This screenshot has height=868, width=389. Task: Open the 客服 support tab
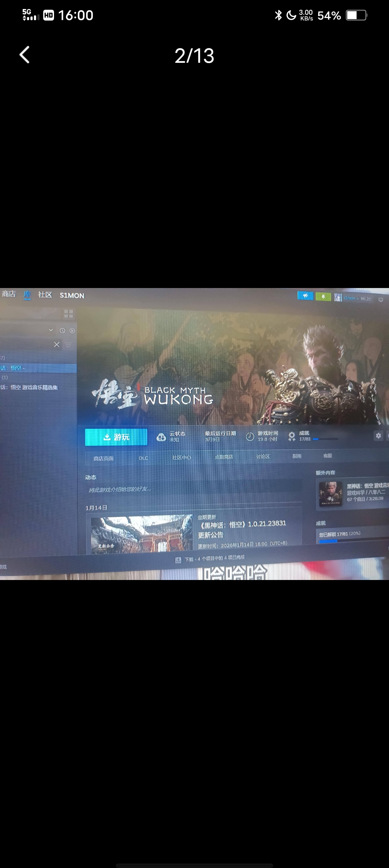pos(328,456)
